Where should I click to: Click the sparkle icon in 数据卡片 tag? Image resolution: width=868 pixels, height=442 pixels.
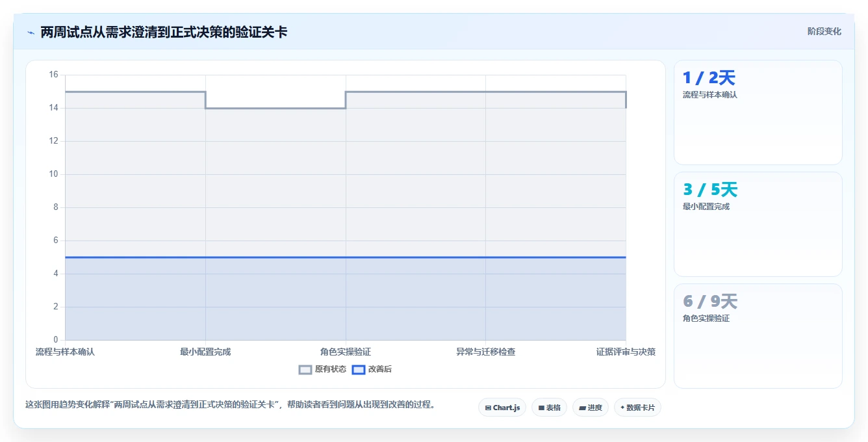622,408
